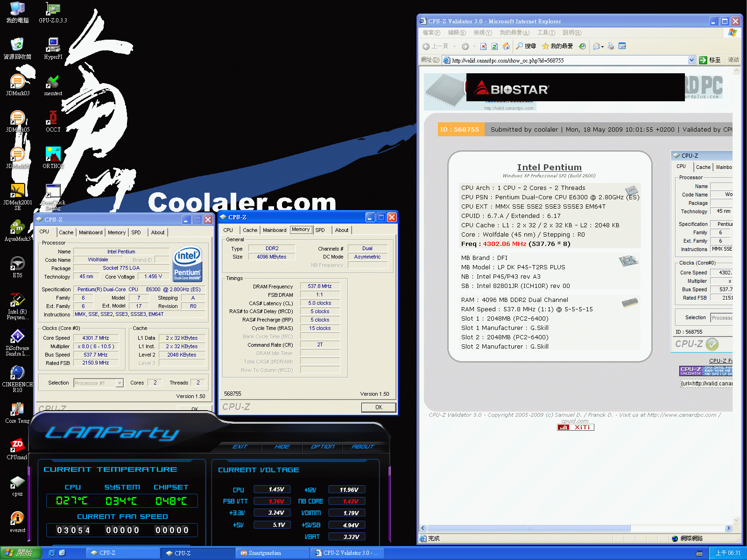Click the Search button in IE toolbar
Screen dimensions: 747x560
(x=526, y=46)
